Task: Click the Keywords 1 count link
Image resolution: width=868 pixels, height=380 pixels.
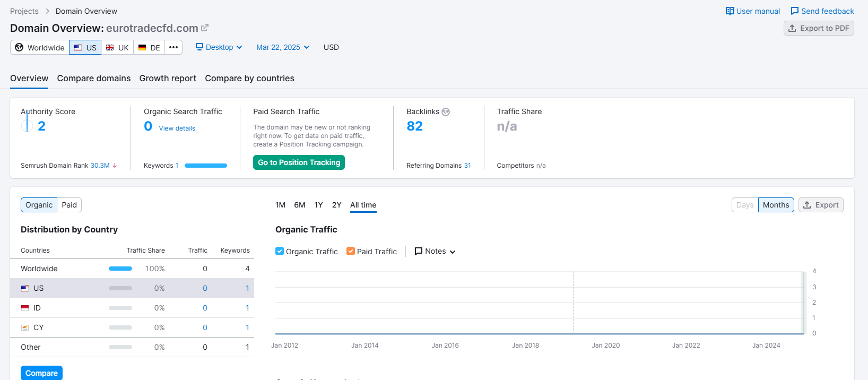Action: point(177,166)
